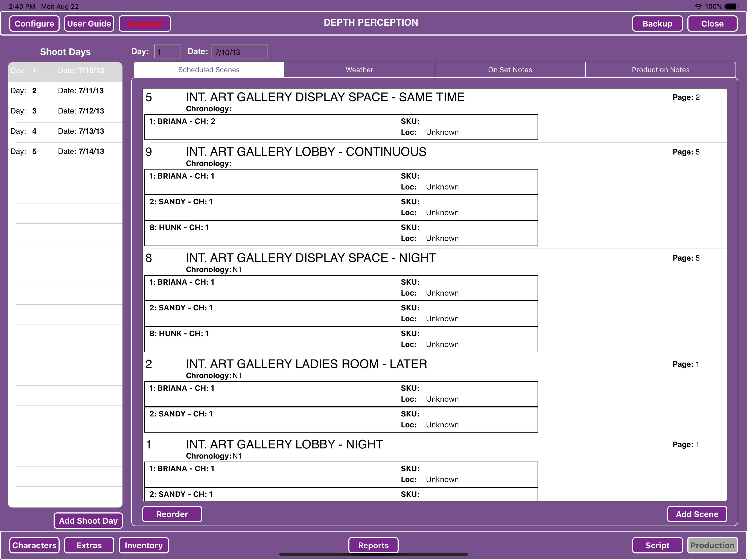
Task: Add a new shoot day
Action: pos(88,520)
